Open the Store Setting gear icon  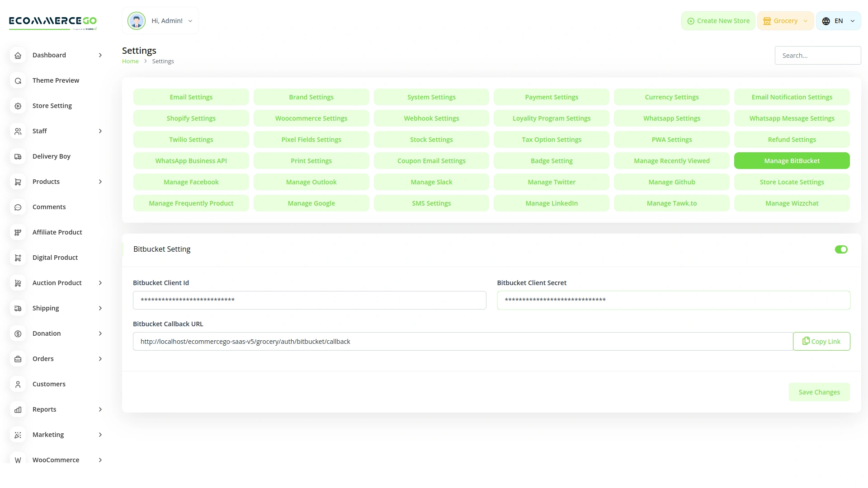coord(18,106)
